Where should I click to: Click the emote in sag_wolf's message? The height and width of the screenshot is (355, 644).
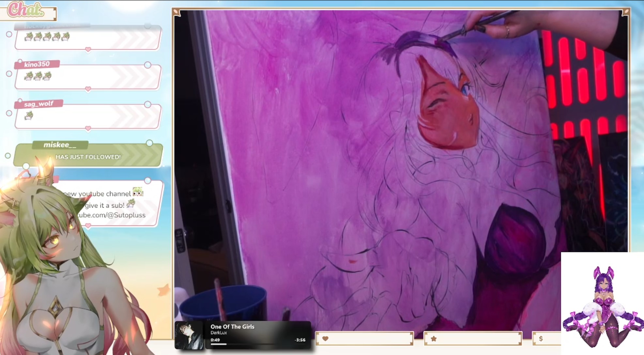point(29,116)
